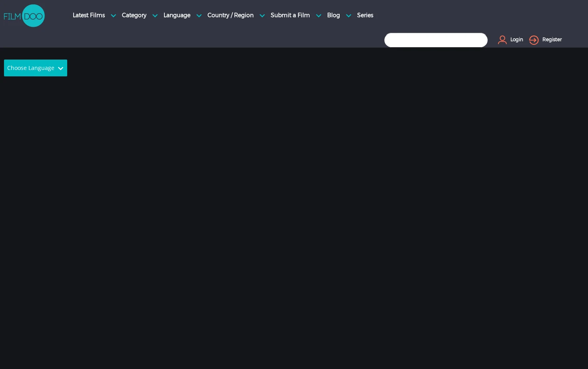Open the Latest Films menu
Viewport: 588px width, 369px height.
pos(89,15)
